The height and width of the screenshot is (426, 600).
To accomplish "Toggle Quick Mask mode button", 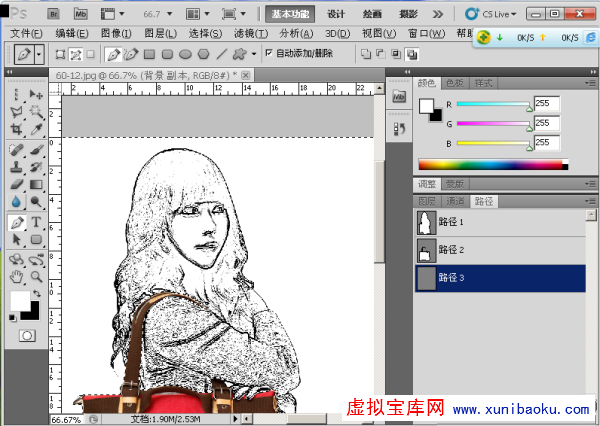I will click(26, 335).
